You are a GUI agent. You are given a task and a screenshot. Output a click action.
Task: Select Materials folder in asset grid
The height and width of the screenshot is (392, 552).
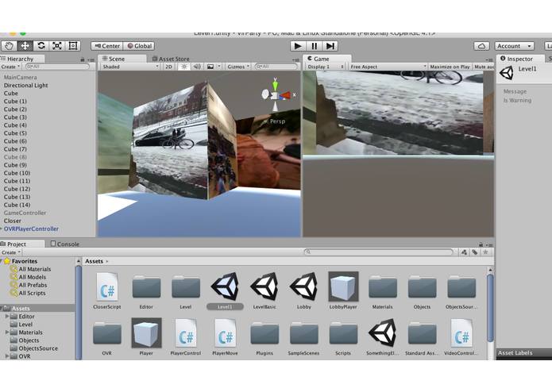(383, 290)
